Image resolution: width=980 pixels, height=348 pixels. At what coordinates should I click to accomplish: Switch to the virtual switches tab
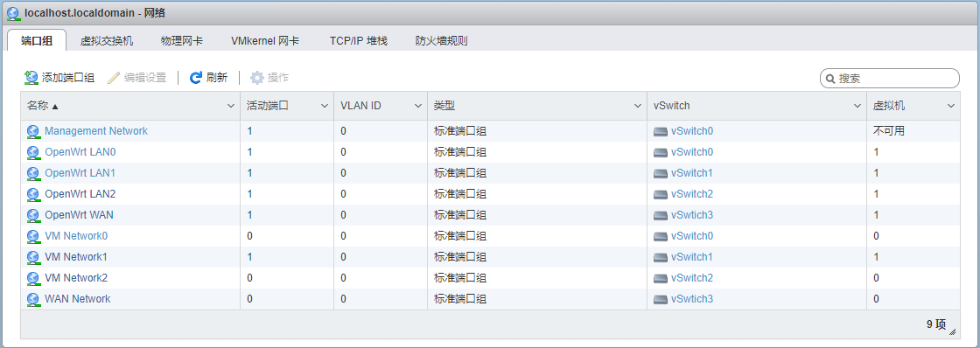(107, 41)
